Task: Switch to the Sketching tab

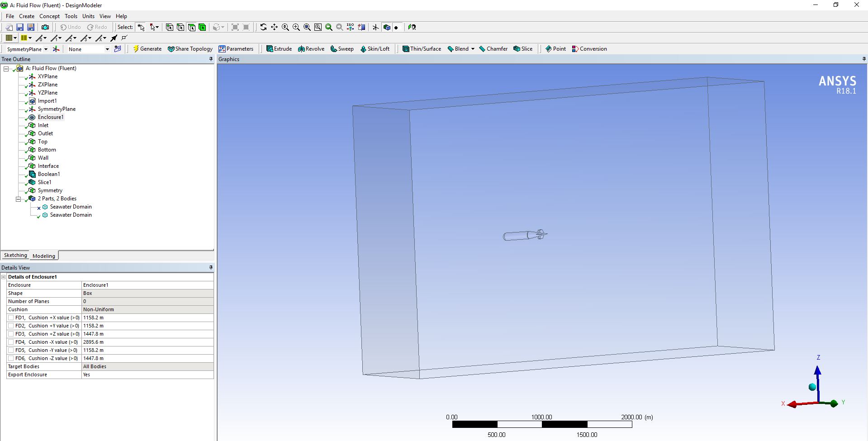Action: click(15, 255)
